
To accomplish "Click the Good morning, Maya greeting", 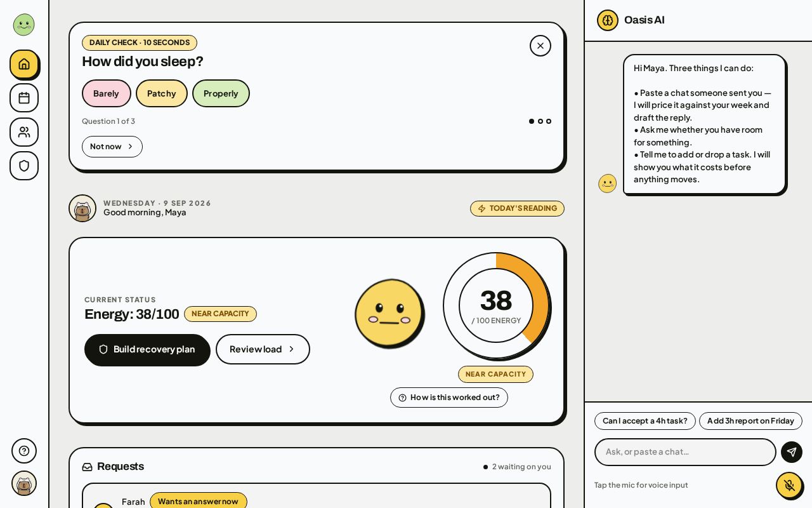I will pyautogui.click(x=145, y=213).
